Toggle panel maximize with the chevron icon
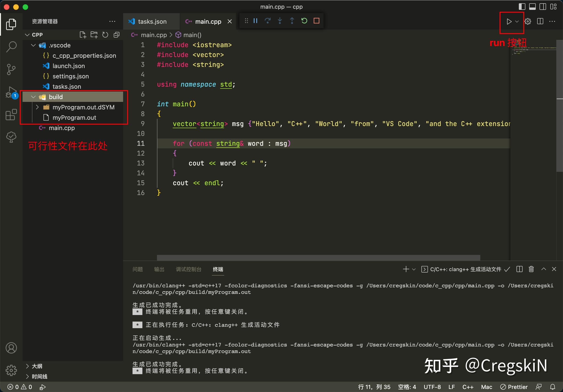This screenshot has height=392, width=563. [x=543, y=269]
